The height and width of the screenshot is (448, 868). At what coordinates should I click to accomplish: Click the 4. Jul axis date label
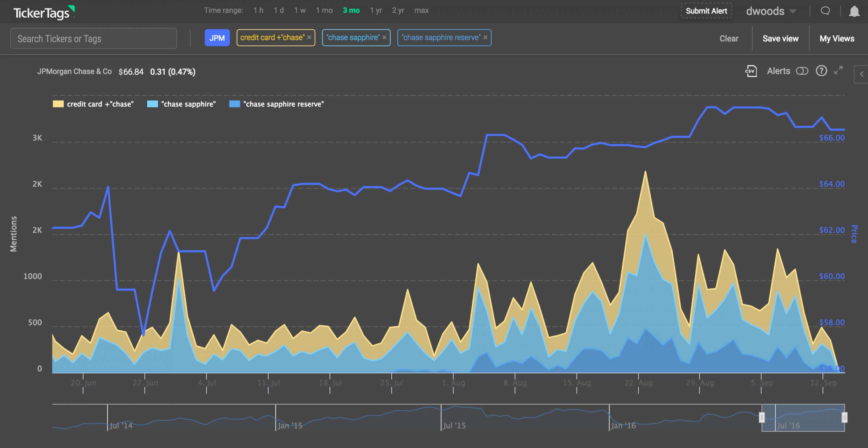(x=207, y=383)
